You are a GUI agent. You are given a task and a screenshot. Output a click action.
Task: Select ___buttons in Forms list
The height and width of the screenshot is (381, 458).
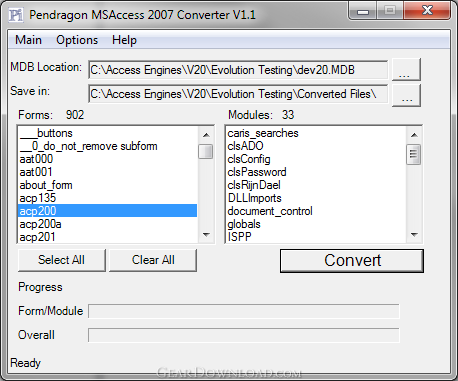click(x=107, y=133)
